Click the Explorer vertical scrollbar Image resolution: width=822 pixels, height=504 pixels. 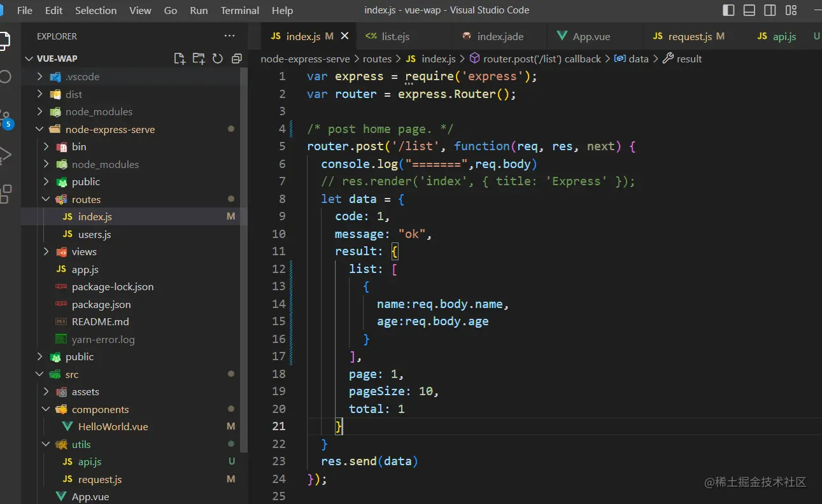[243, 260]
